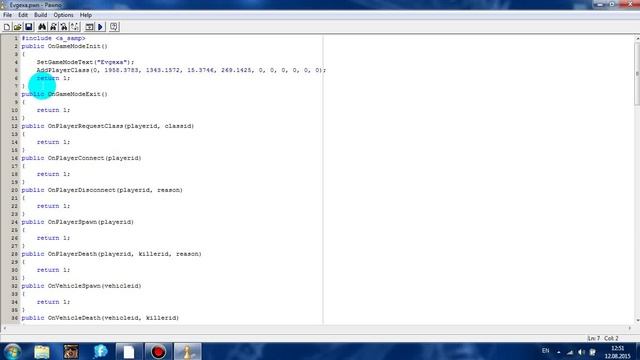Open the File menu

[7, 15]
